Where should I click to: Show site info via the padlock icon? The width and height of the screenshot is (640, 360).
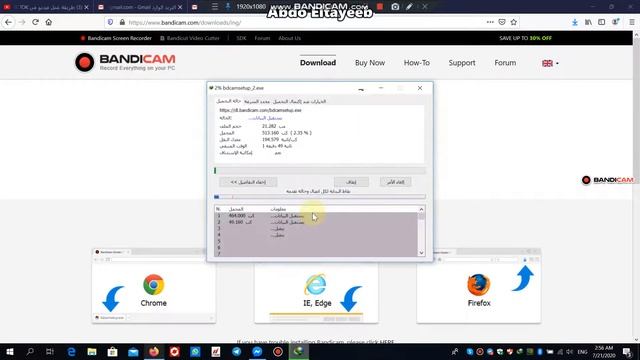(x=122, y=22)
